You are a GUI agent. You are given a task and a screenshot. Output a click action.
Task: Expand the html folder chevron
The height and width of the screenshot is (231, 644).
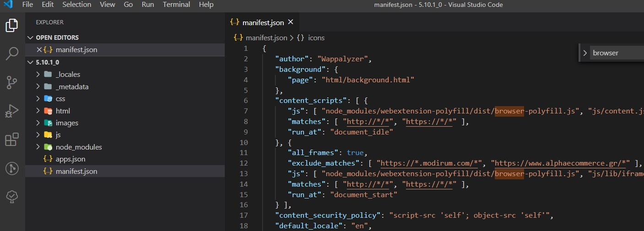38,111
